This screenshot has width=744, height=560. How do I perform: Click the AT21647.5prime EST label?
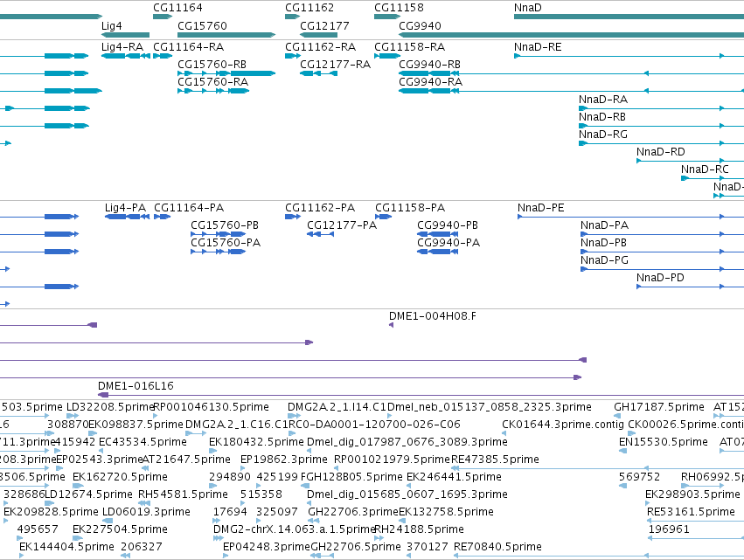186,460
